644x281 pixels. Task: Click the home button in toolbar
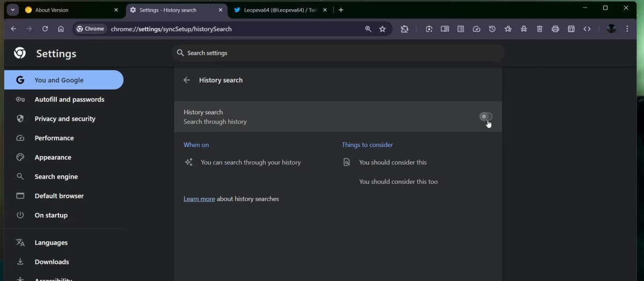click(61, 29)
